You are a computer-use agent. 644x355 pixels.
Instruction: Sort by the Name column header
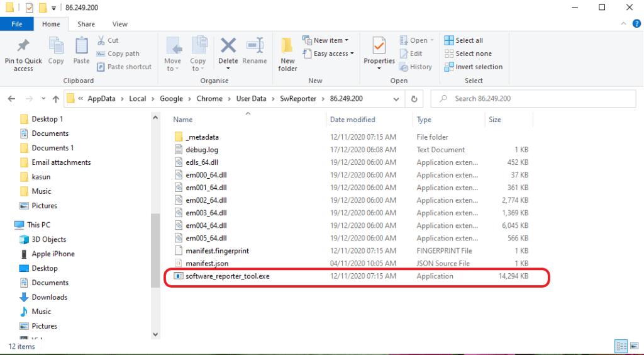[183, 120]
